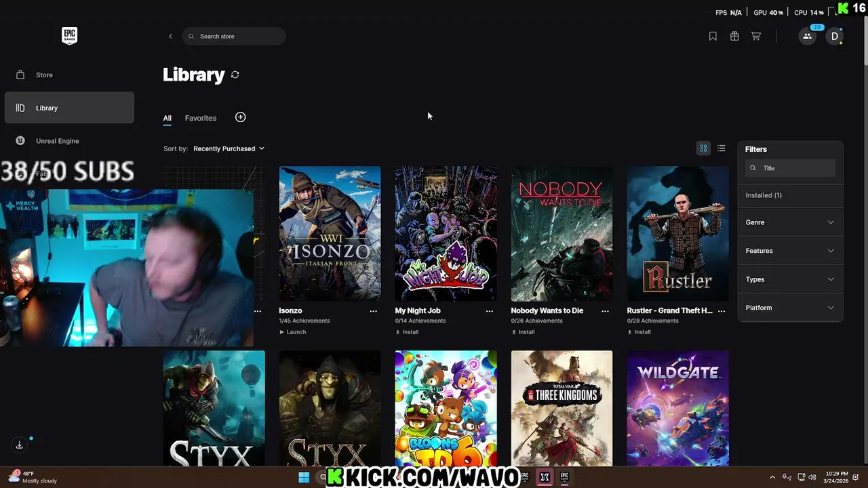Click the 0/26 Achievements text
This screenshot has height=488, width=868.
537,321
